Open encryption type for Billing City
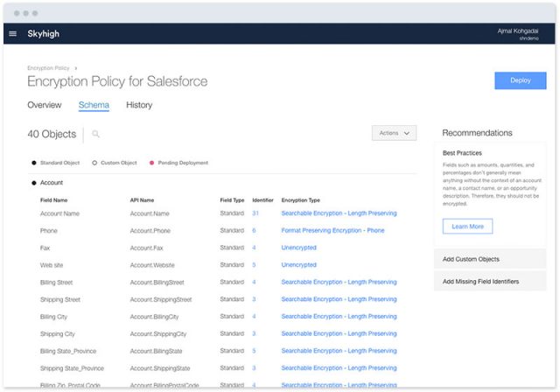The width and height of the screenshot is (560, 392). 339,316
